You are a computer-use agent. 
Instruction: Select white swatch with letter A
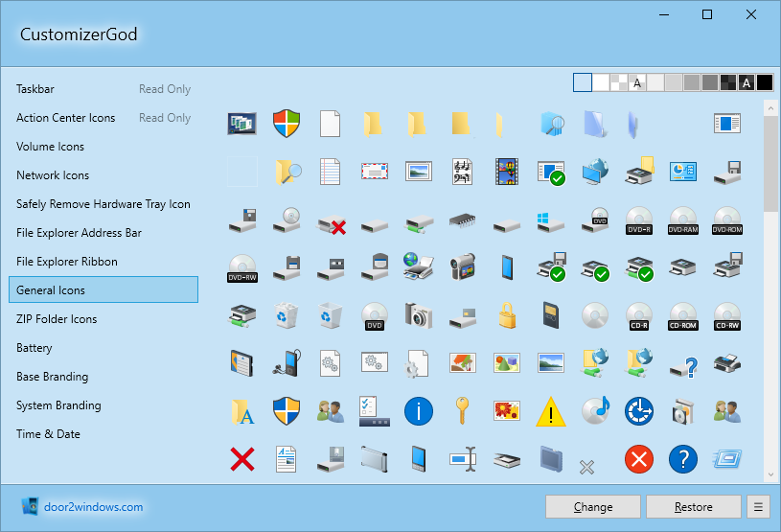click(x=637, y=82)
